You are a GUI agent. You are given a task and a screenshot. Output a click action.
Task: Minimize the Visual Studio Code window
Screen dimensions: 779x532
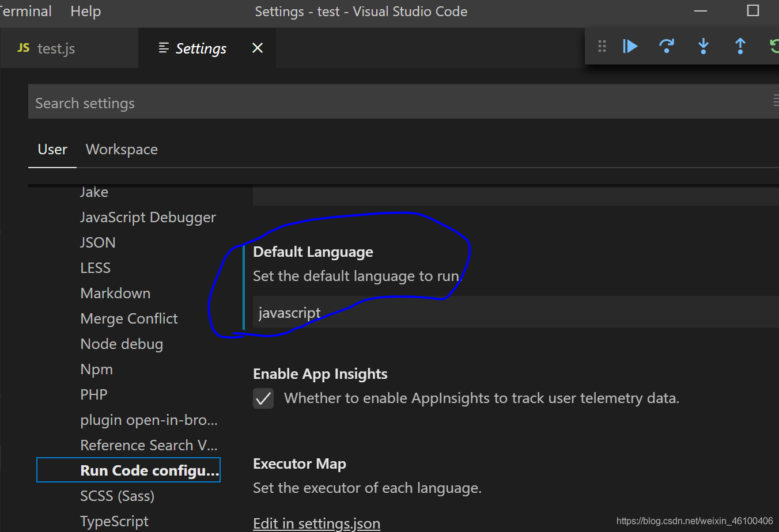700,11
